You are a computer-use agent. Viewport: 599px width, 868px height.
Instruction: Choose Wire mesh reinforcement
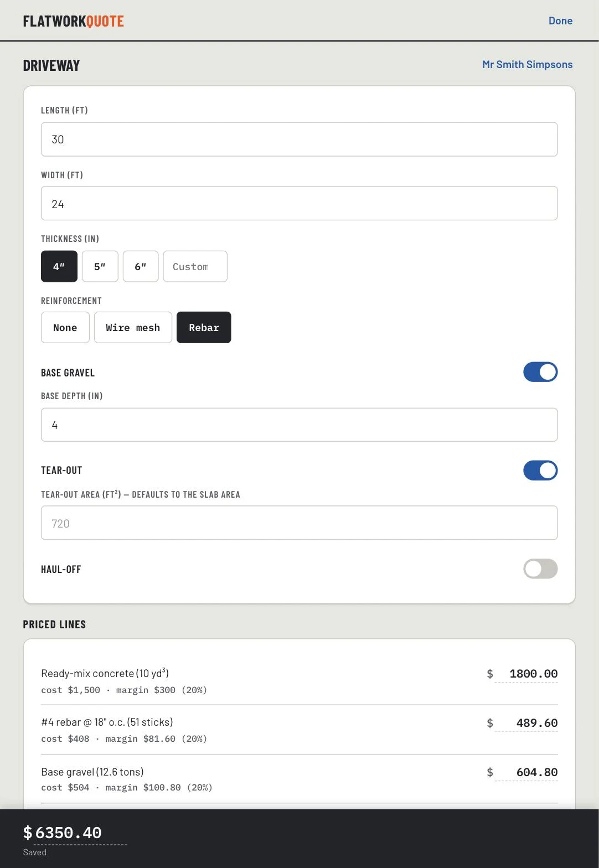click(x=133, y=328)
